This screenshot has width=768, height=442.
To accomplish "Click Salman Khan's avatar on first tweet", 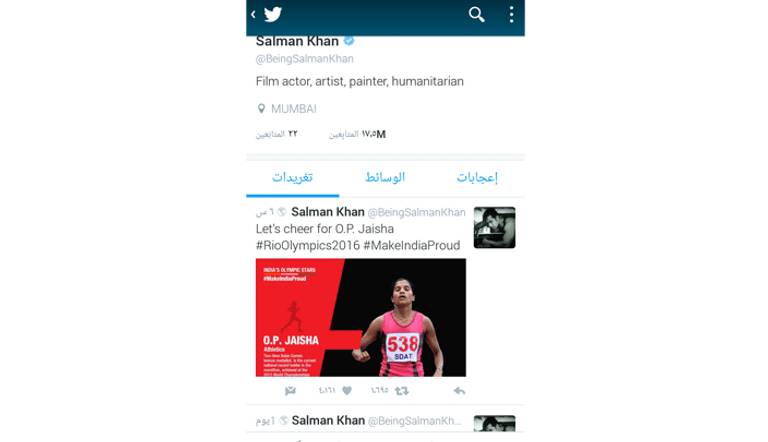I will click(494, 227).
